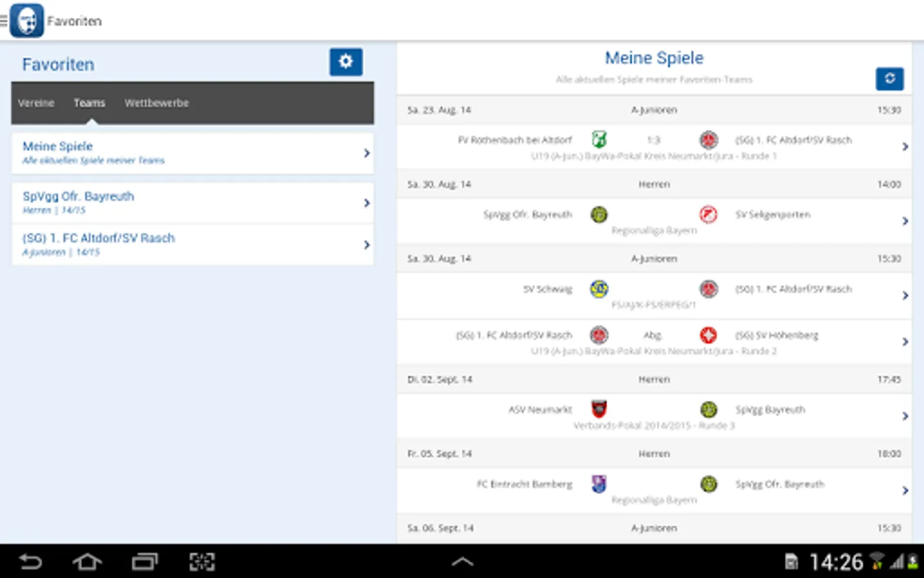Screen dimensions: 924x578
Task: Open Altdorf vs SV Hohenberg match chevron
Action: [905, 342]
